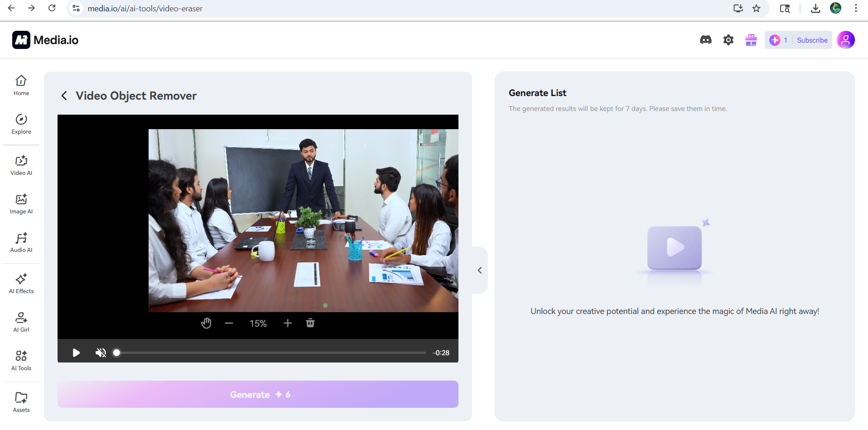
Task: Click the Media.io logo
Action: 45,40
